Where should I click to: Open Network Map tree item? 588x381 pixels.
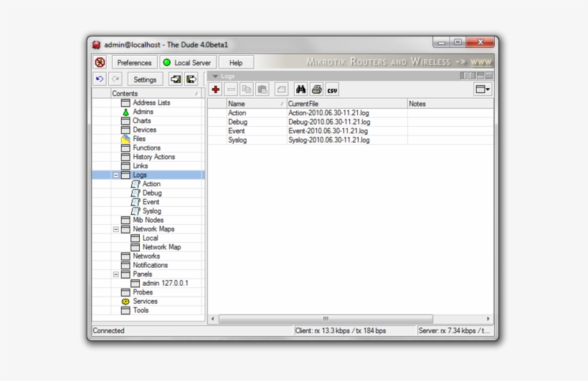point(161,247)
